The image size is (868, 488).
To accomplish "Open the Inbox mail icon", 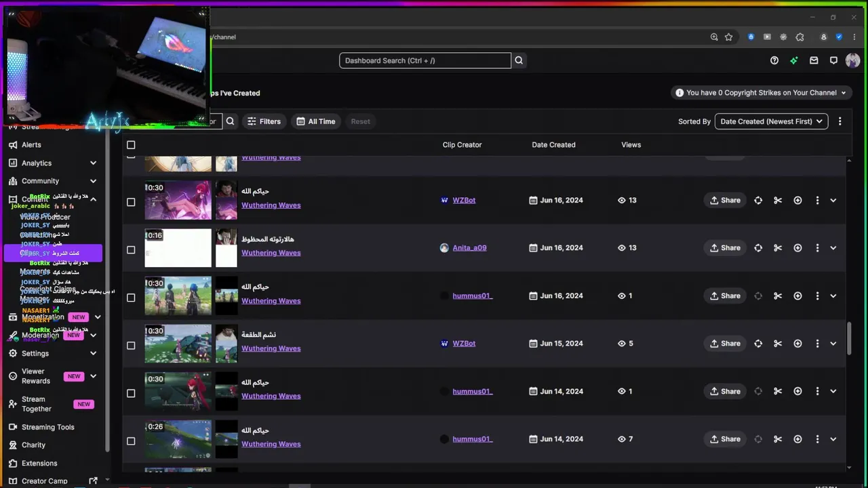I will (814, 60).
